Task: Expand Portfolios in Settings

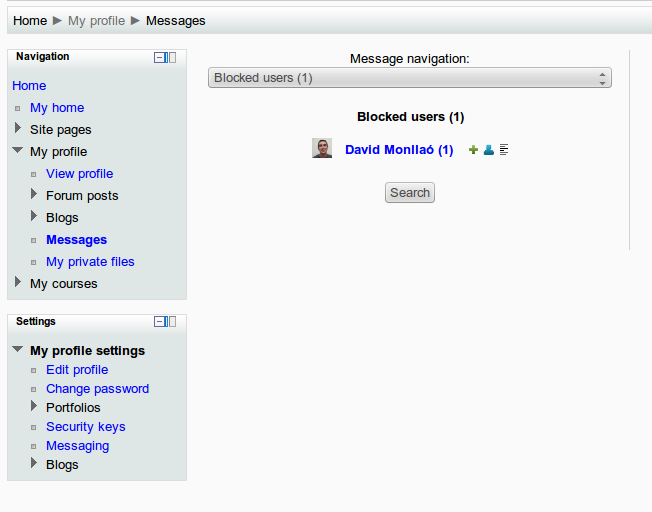Action: pyautogui.click(x=34, y=406)
